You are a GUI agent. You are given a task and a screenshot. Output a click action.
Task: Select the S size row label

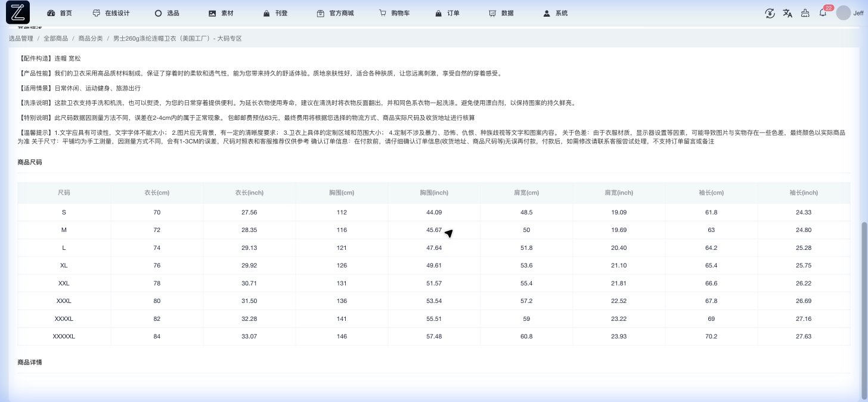click(x=64, y=212)
